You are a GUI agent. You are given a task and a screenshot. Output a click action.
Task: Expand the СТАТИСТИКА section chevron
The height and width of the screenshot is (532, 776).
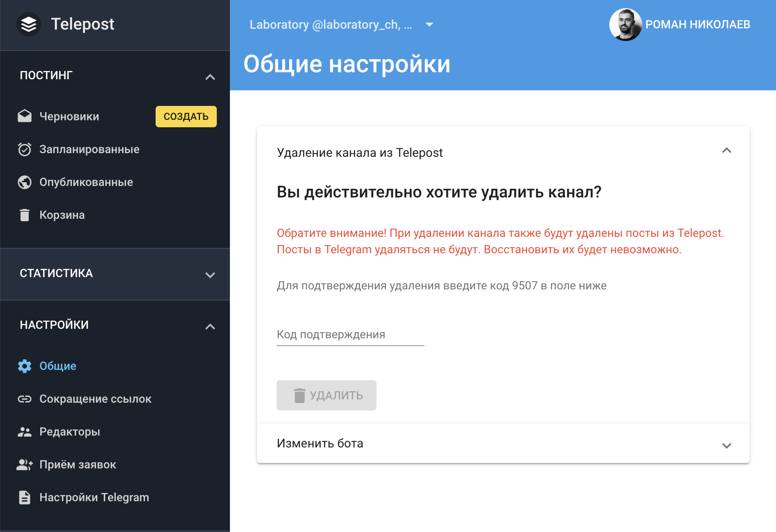click(210, 275)
